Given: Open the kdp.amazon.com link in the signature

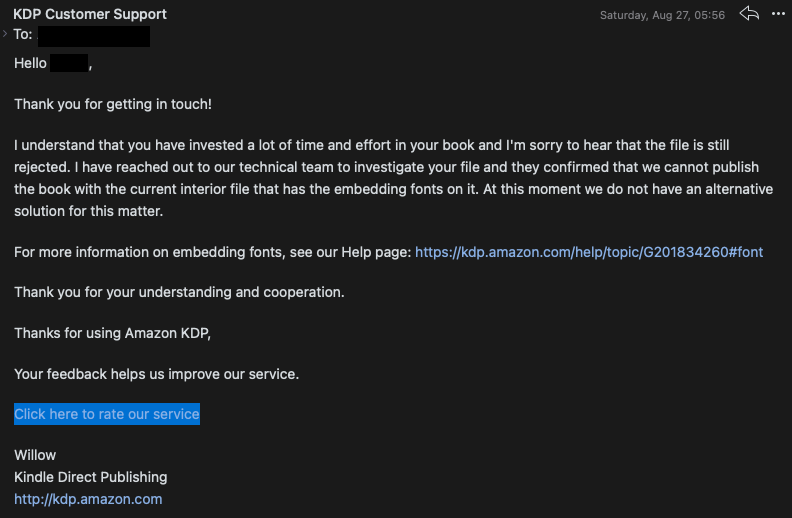Looking at the screenshot, I should click(88, 499).
